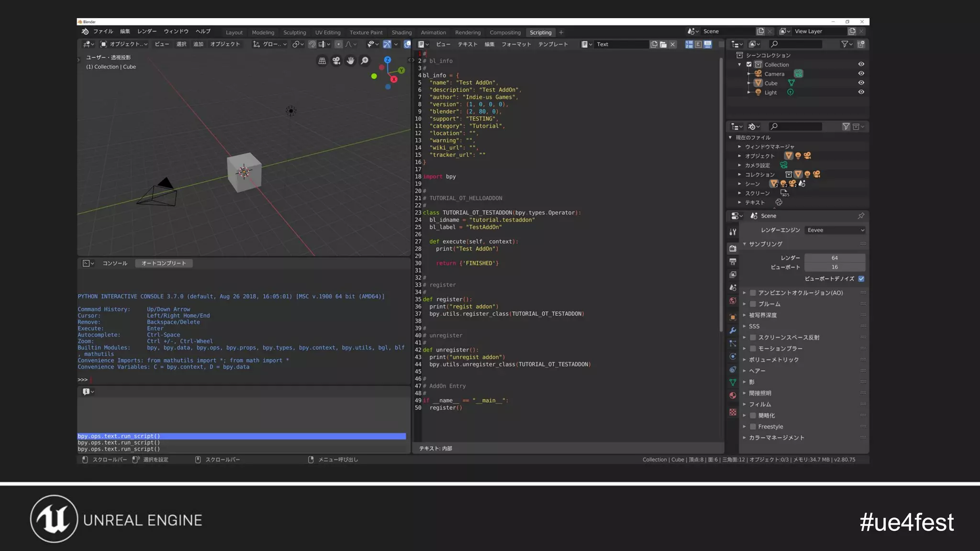Open the Render properties tab icon
The height and width of the screenshot is (551, 980).
(733, 248)
